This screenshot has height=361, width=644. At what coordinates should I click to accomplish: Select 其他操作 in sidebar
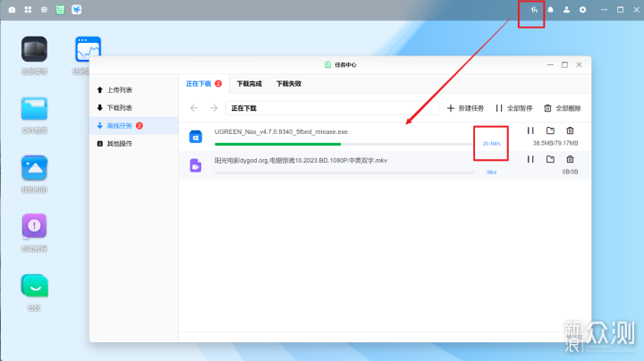134,144
